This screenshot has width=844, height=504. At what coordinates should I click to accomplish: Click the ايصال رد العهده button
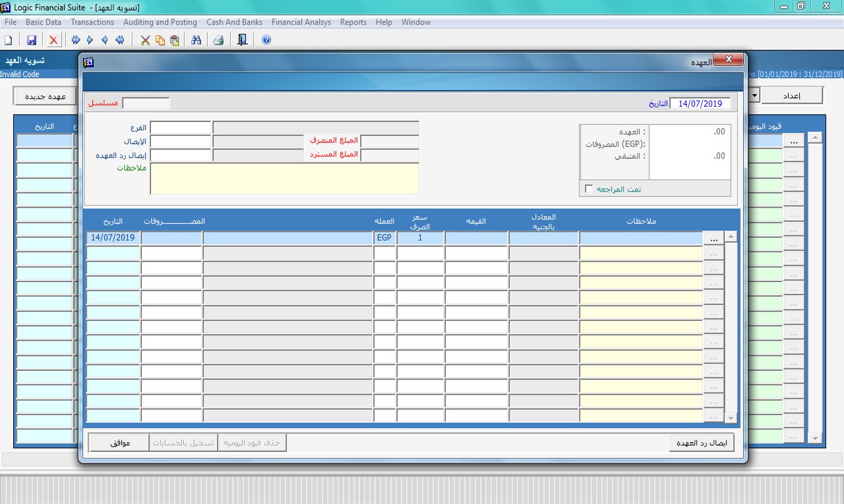[x=701, y=443]
